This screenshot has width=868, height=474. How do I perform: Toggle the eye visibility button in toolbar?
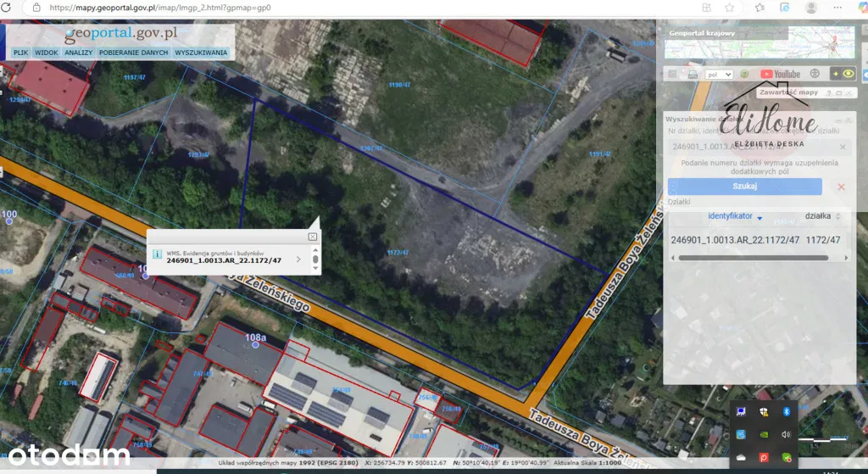pyautogui.click(x=849, y=74)
